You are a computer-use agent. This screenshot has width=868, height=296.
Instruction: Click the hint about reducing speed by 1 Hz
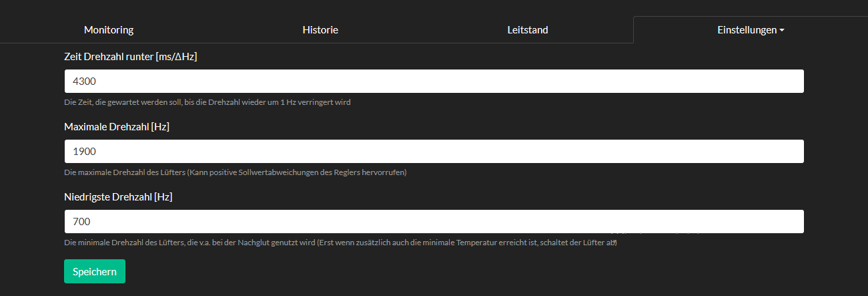tap(207, 102)
